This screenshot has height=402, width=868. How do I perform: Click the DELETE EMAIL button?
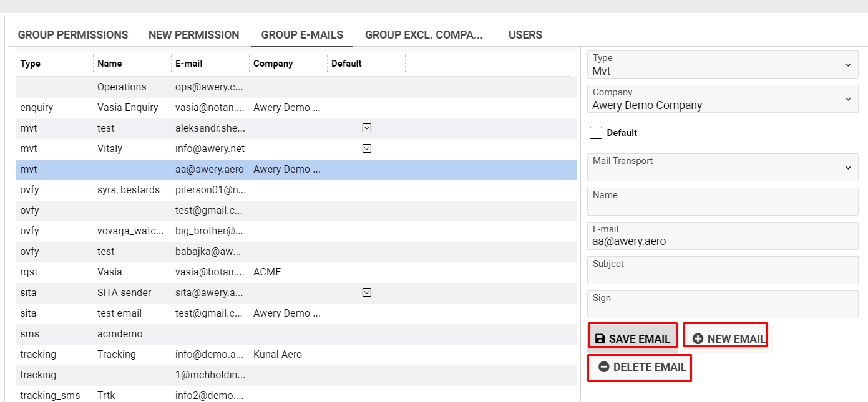(639, 367)
